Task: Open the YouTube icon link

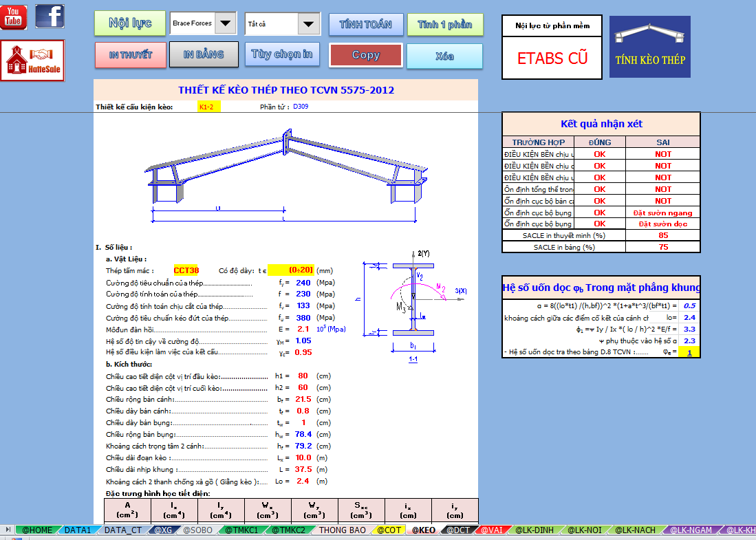Action: 14,17
